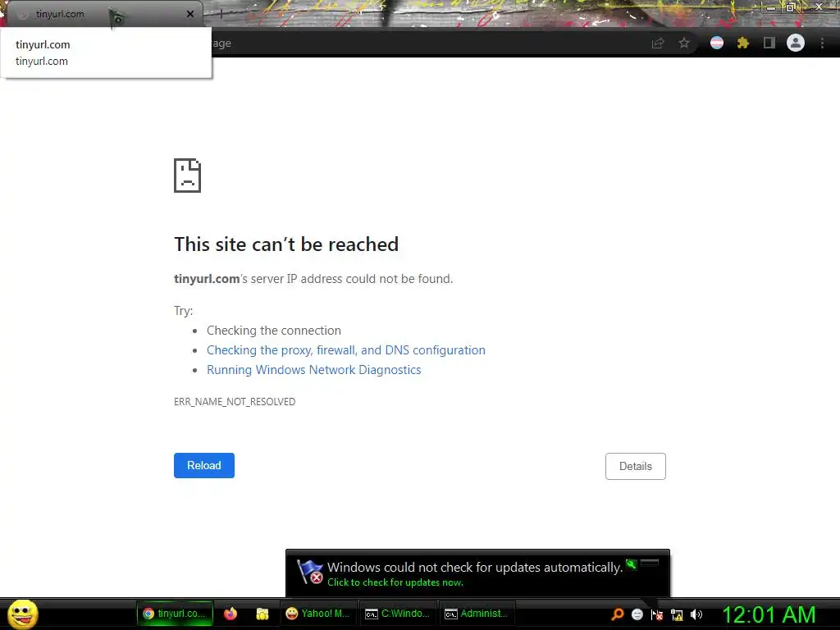The height and width of the screenshot is (630, 840).
Task: Click the Details button
Action: click(x=636, y=466)
